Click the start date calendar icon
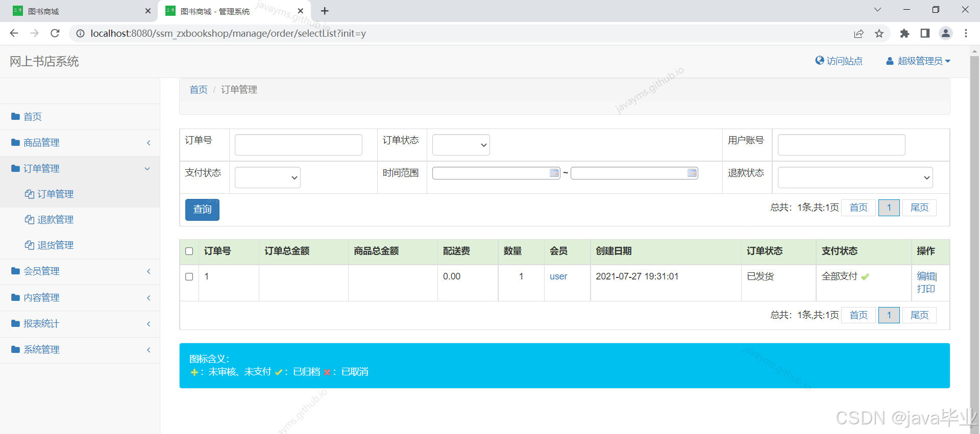 tap(554, 173)
